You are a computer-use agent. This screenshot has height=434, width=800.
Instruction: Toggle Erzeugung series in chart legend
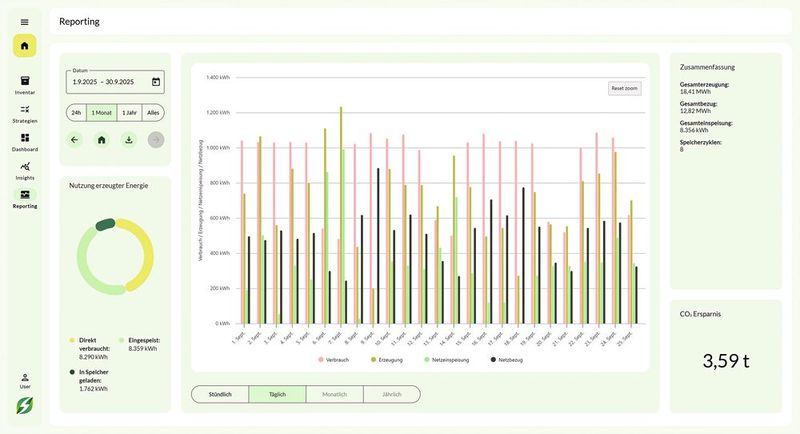coord(387,360)
